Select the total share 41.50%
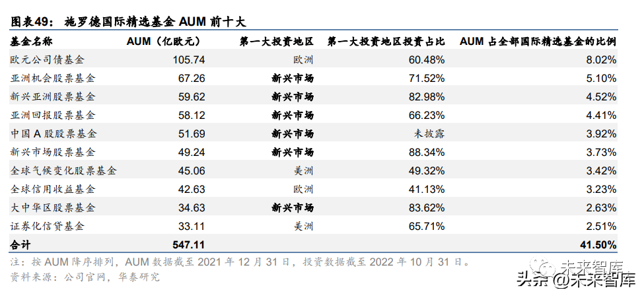The width and height of the screenshot is (644, 296). tap(598, 245)
